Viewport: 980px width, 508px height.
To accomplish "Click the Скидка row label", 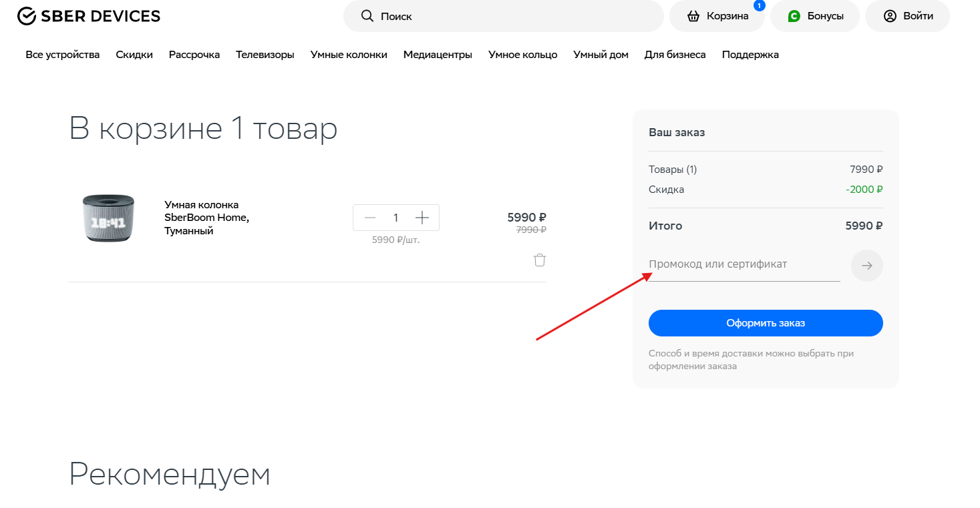I will [x=666, y=190].
